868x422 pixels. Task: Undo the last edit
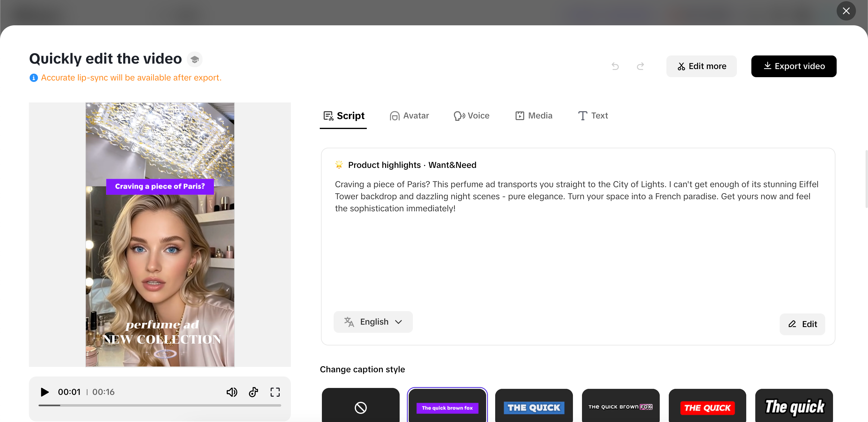pyautogui.click(x=615, y=66)
